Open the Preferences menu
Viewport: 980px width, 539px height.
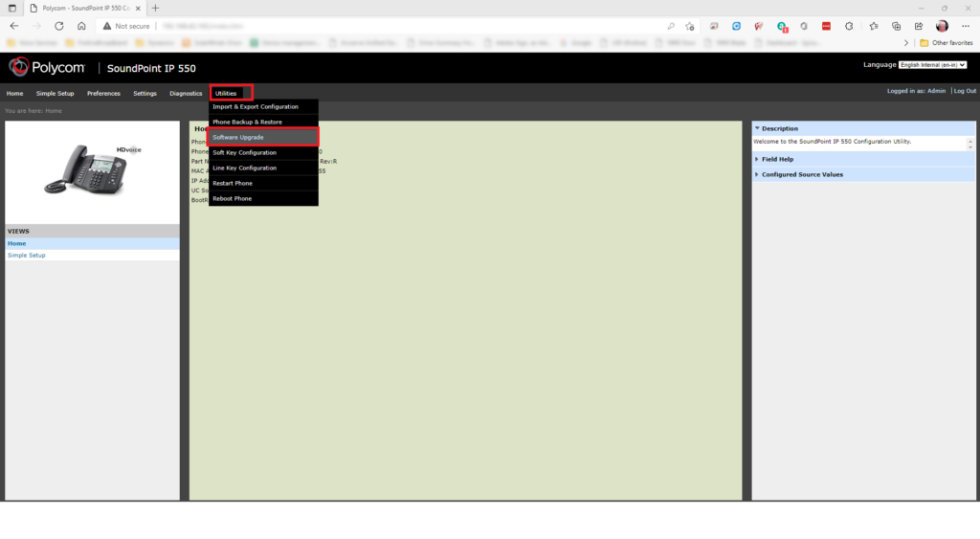[x=103, y=93]
